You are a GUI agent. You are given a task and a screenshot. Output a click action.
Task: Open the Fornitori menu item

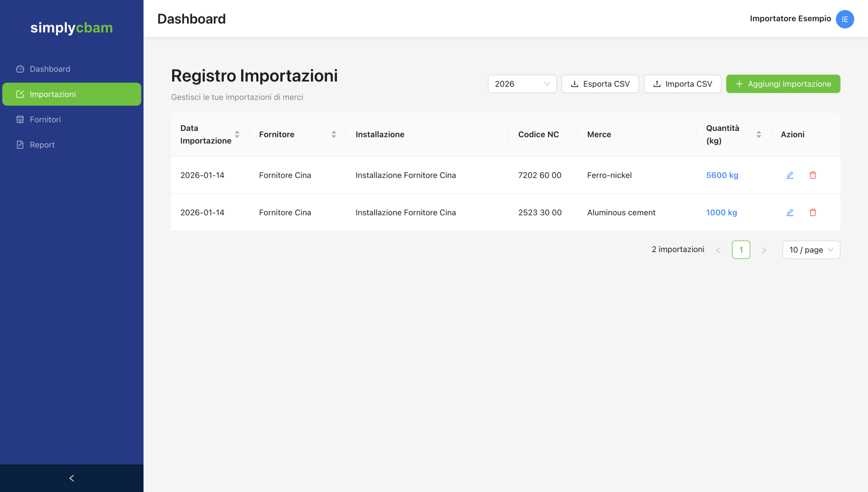(x=45, y=119)
